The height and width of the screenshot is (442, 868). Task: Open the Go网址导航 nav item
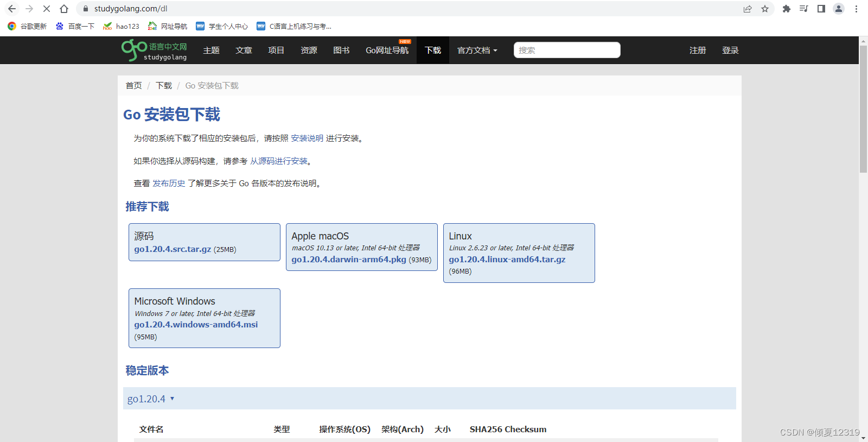tap(387, 50)
